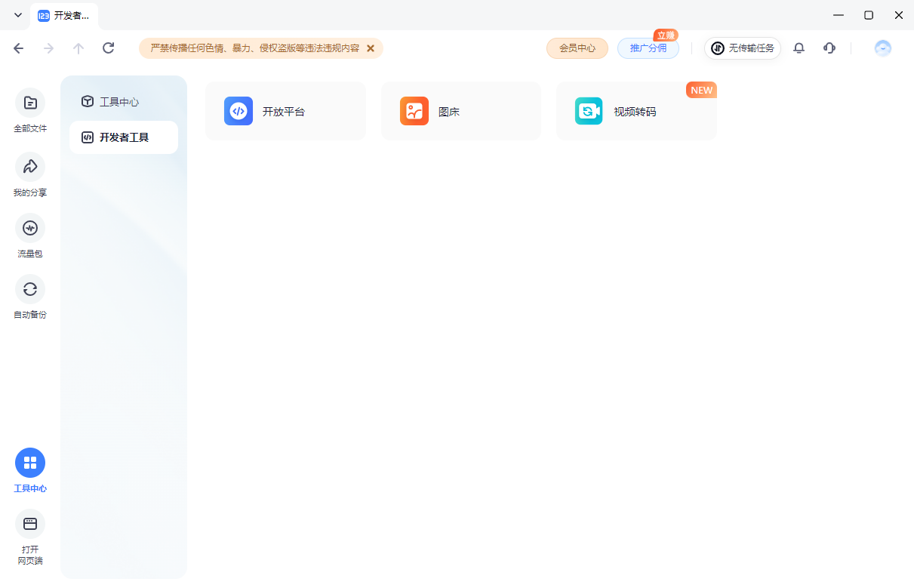
Task: Open 会员中心 button
Action: click(577, 48)
